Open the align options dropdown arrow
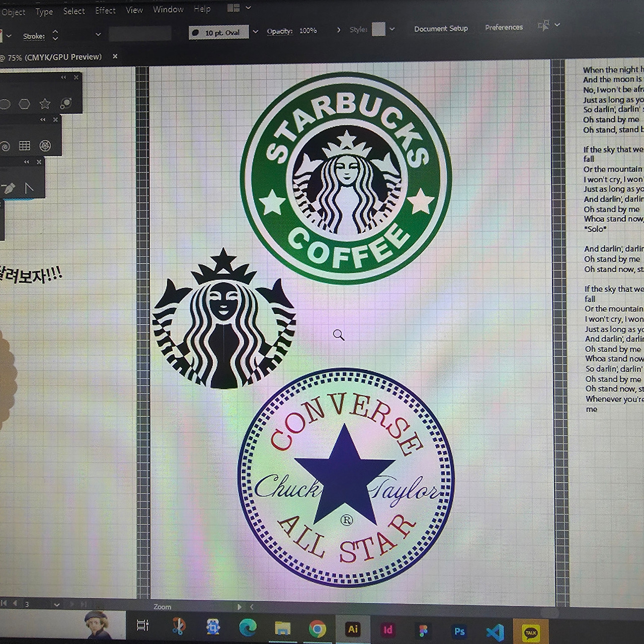 coord(557,25)
